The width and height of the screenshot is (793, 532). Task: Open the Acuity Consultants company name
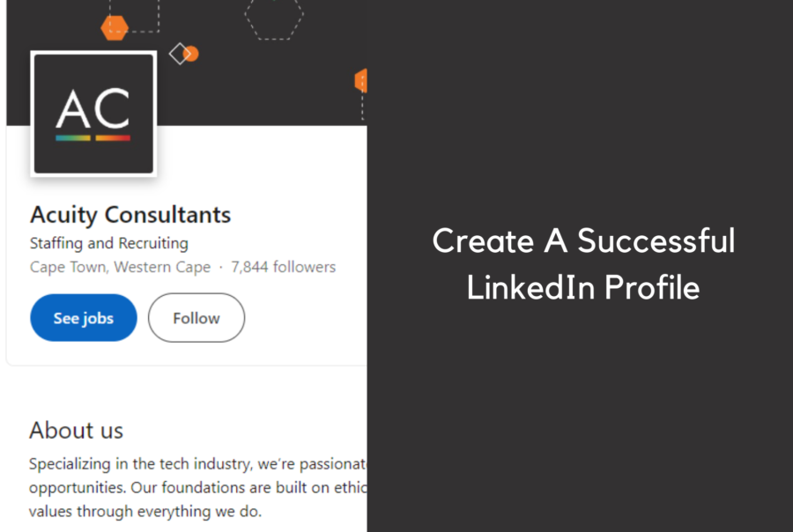[130, 214]
